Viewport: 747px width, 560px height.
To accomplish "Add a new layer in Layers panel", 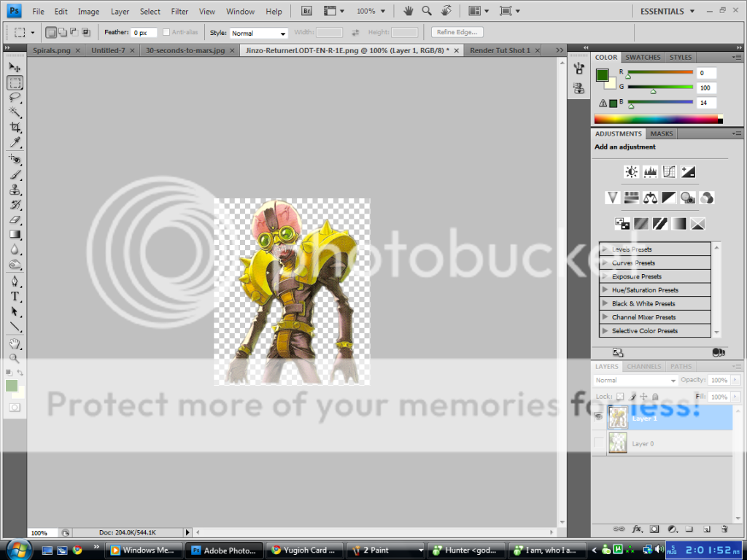I will tap(706, 530).
